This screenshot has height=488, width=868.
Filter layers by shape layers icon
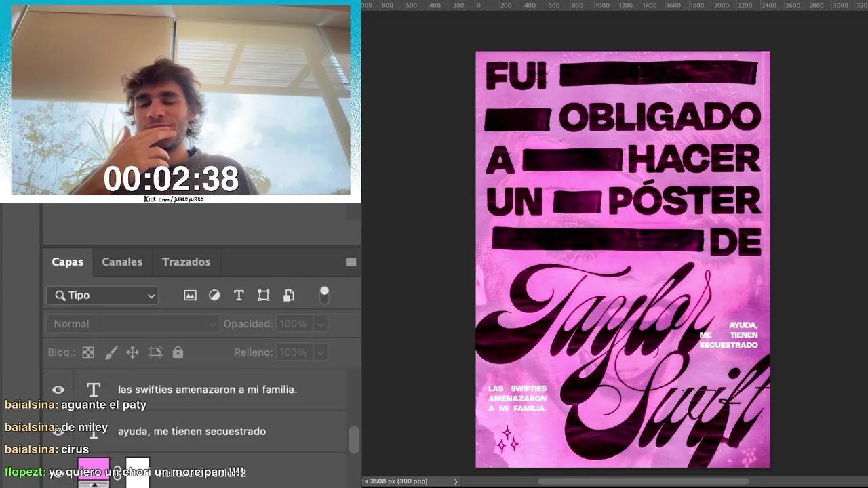click(x=264, y=296)
